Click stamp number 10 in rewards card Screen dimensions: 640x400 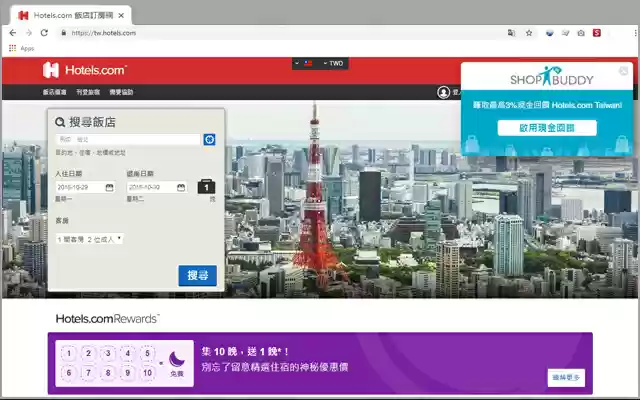(147, 373)
